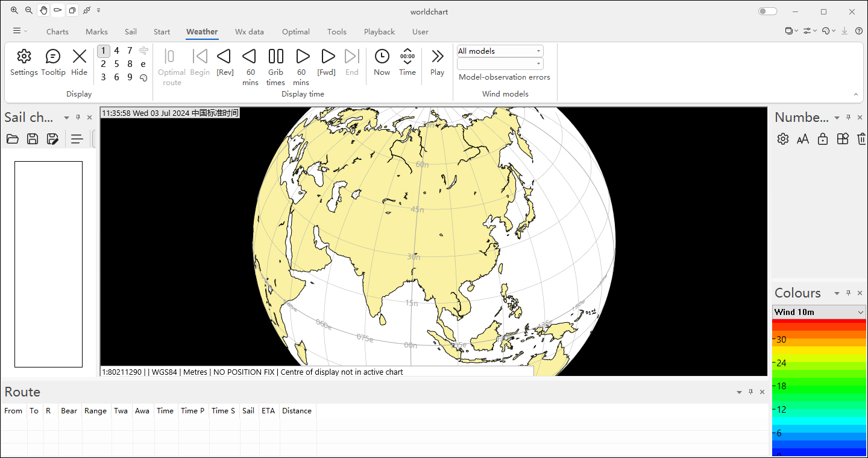Viewport: 868px width, 458px height.
Task: Delete number box with trash icon
Action: [x=861, y=139]
